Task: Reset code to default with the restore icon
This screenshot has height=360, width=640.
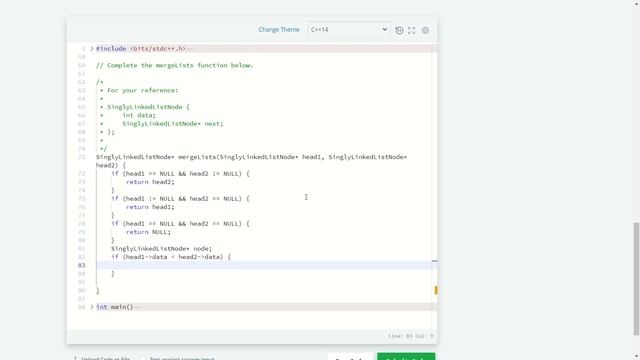Action: [399, 30]
